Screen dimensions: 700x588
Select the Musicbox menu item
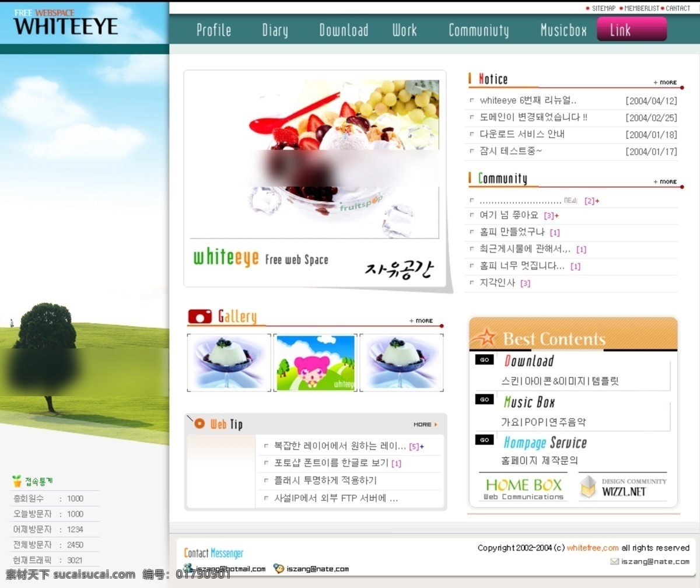pyautogui.click(x=563, y=30)
